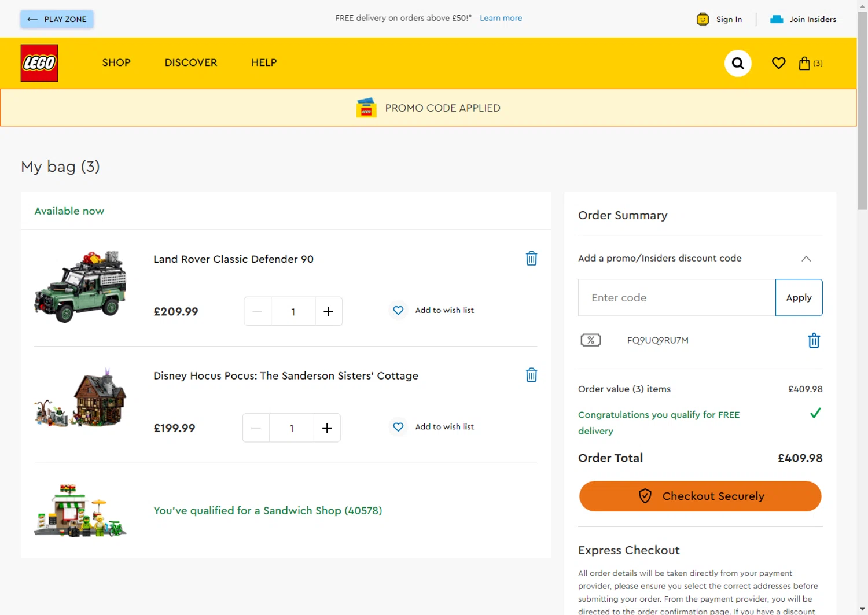Open the HELP menu
The height and width of the screenshot is (615, 868).
pos(264,62)
